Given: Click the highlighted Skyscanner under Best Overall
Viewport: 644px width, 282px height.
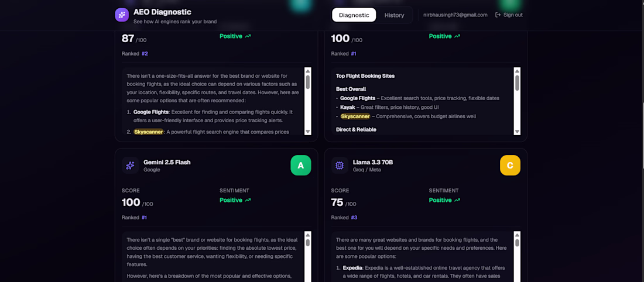Looking at the screenshot, I should click(355, 116).
